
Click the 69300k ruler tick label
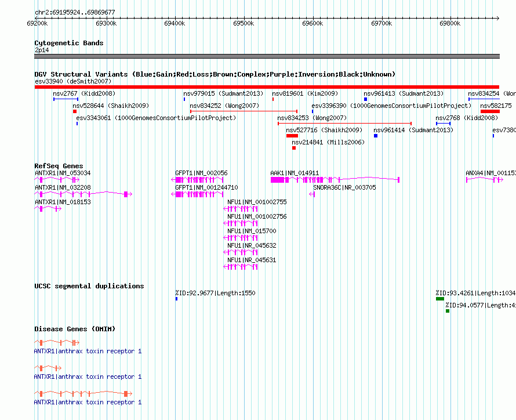pyautogui.click(x=106, y=23)
